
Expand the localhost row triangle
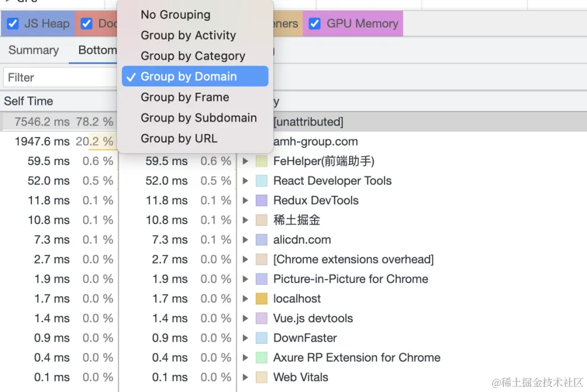[x=245, y=299]
